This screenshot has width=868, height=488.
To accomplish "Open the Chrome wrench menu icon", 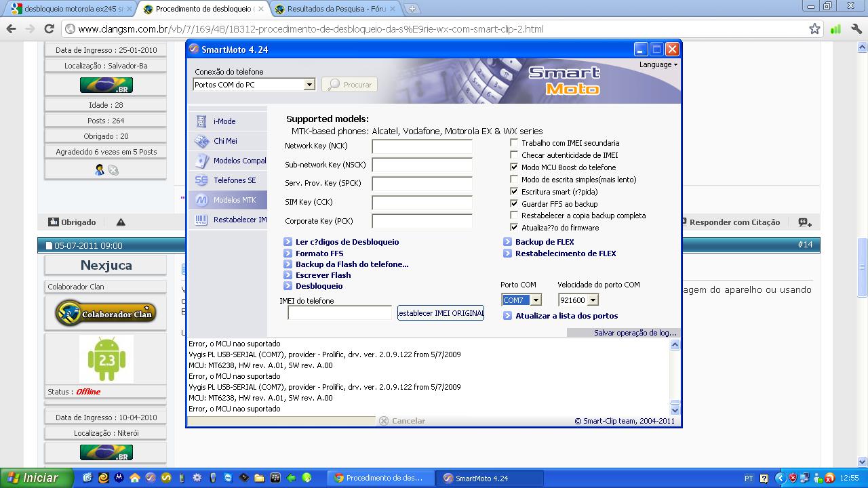I will 857,29.
